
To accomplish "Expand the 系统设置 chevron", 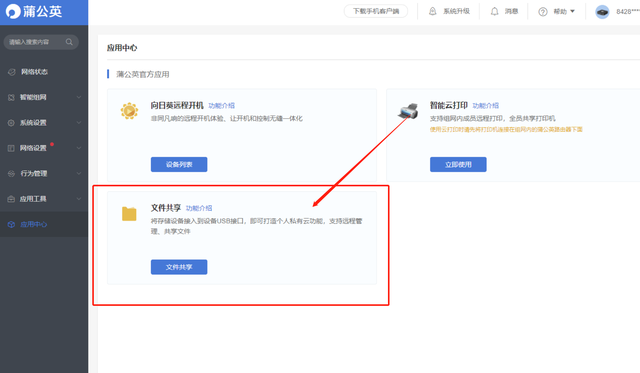I will [79, 122].
